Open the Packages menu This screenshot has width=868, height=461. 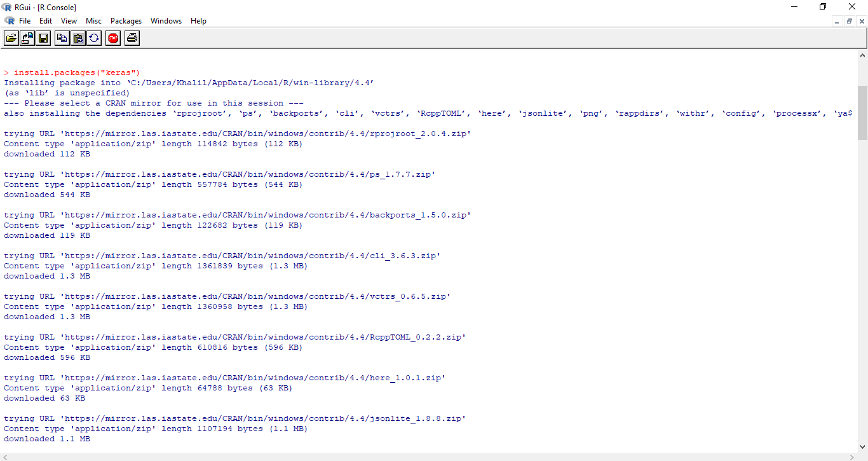point(126,21)
